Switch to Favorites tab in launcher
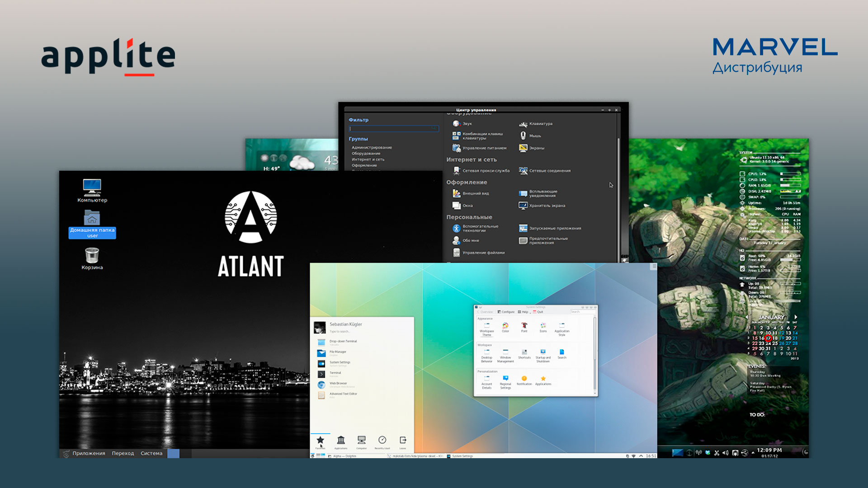This screenshot has width=868, height=488. point(320,442)
